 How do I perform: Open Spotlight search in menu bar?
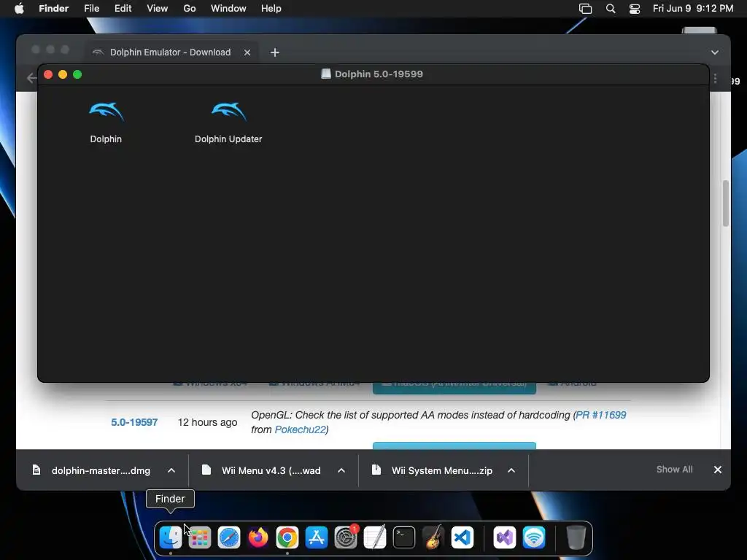coord(611,9)
